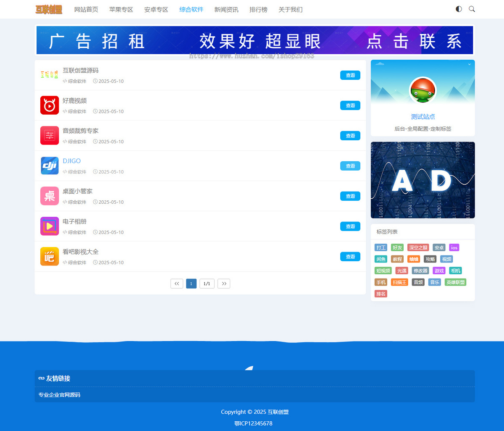Image resolution: width=504 pixels, height=431 pixels.
Task: Click the 鄂ICP12345678 footer link
Action: click(x=253, y=423)
